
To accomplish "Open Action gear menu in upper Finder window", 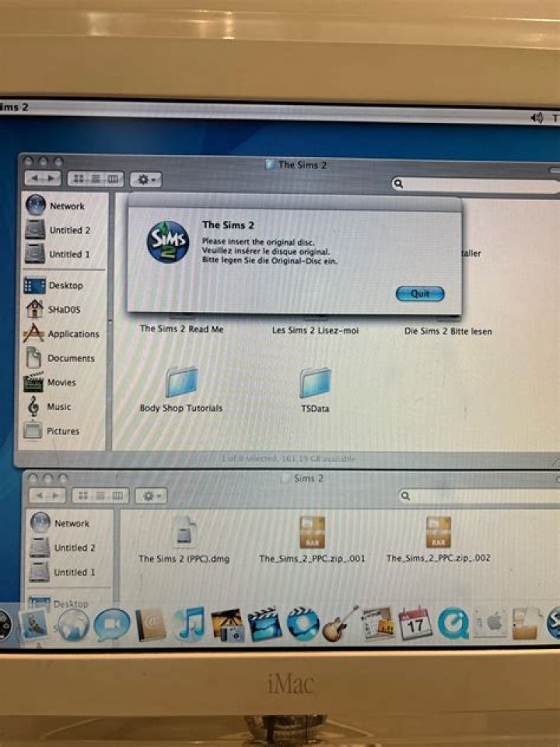I will (145, 180).
